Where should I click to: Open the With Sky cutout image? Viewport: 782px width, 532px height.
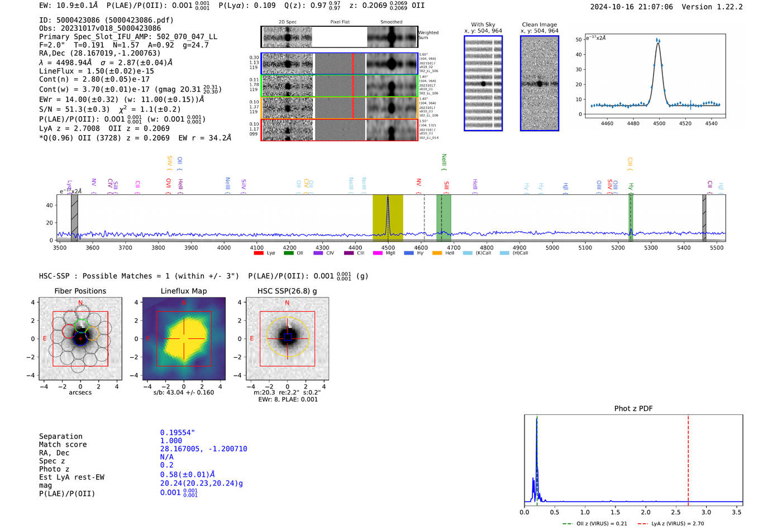[483, 83]
